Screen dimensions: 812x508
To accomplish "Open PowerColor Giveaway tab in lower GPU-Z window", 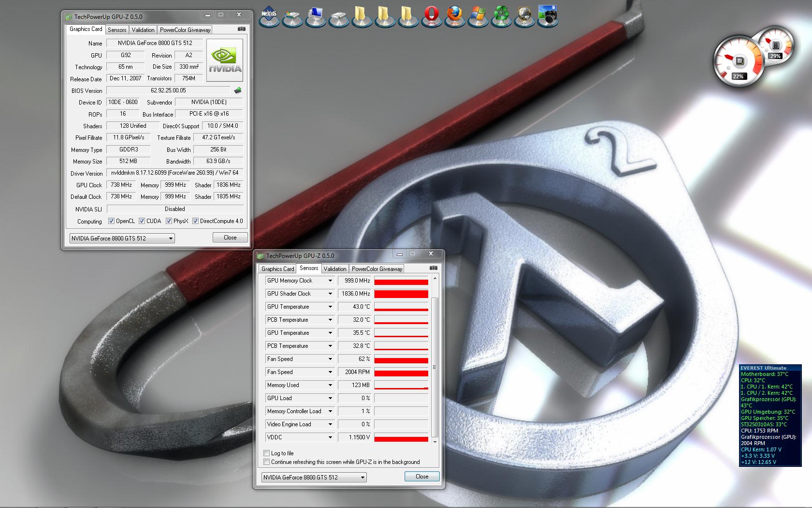I will 377,269.
